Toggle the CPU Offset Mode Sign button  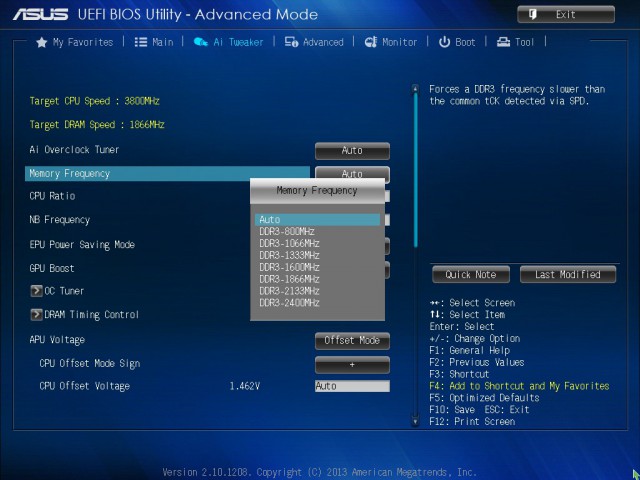[x=352, y=365]
